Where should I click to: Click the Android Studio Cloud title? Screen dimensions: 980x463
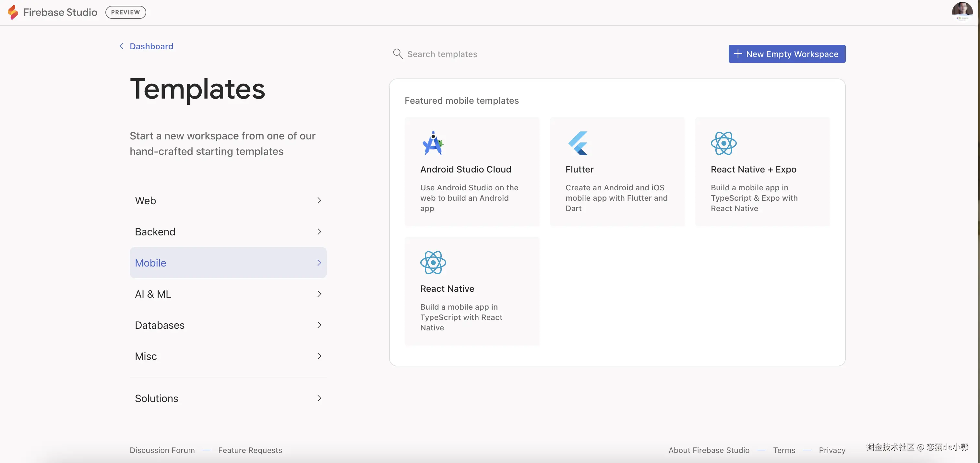pos(466,169)
